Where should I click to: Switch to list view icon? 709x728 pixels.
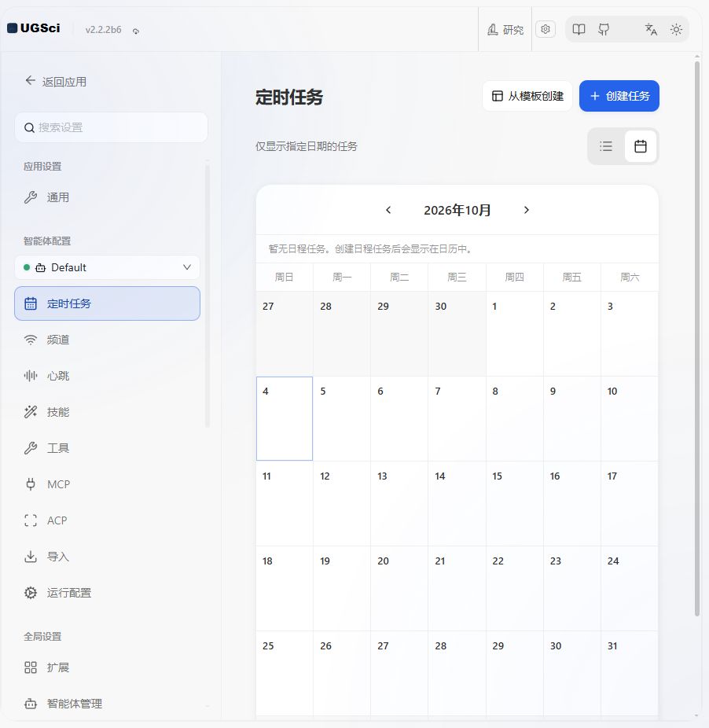(606, 146)
